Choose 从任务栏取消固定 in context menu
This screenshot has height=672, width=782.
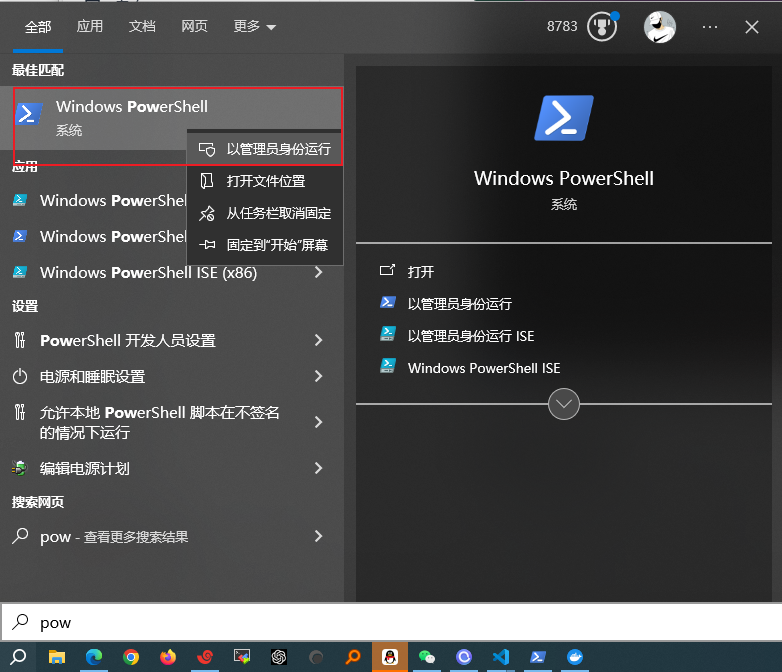[x=265, y=213]
